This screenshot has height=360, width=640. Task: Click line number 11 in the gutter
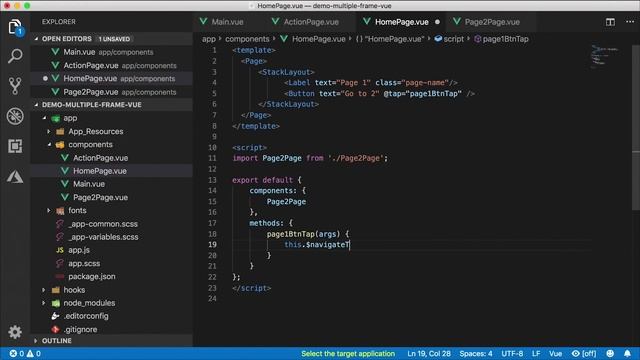tap(212, 158)
